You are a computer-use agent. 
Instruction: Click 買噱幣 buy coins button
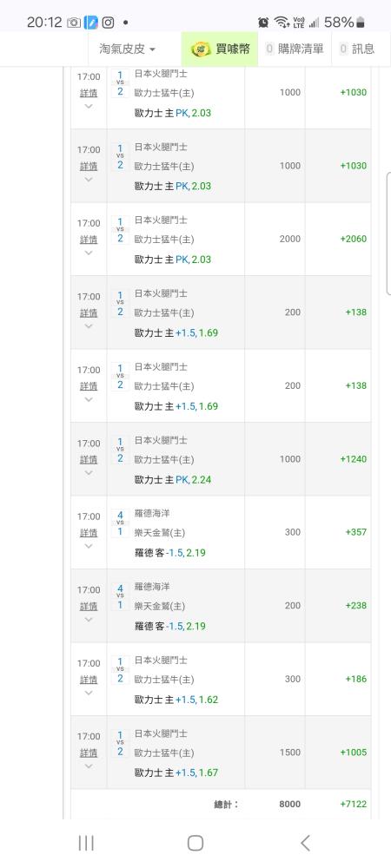tap(220, 49)
